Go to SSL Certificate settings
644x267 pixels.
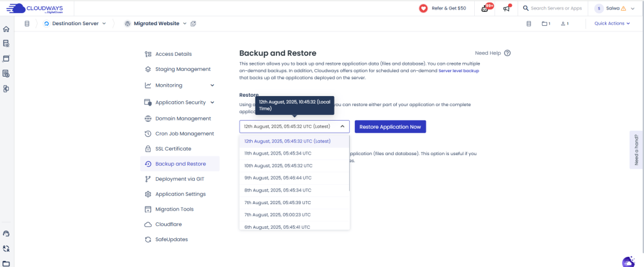(x=173, y=149)
